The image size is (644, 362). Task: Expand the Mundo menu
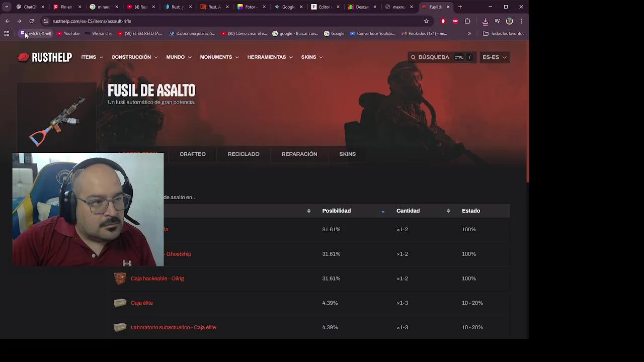179,57
